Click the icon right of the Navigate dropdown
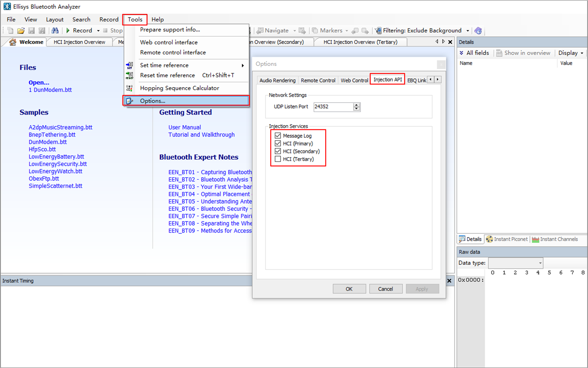 [x=302, y=30]
